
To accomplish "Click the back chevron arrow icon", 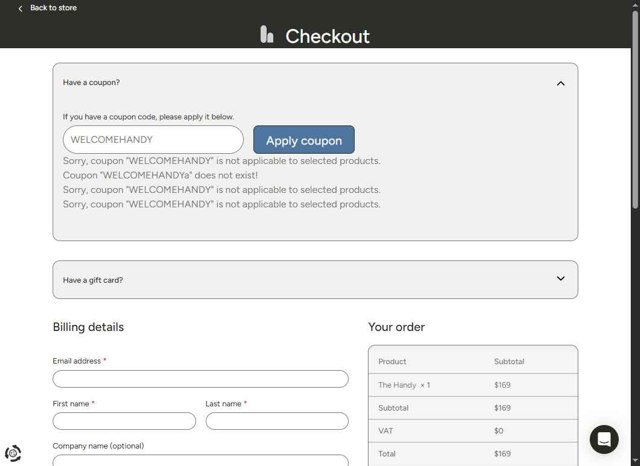I will point(20,8).
